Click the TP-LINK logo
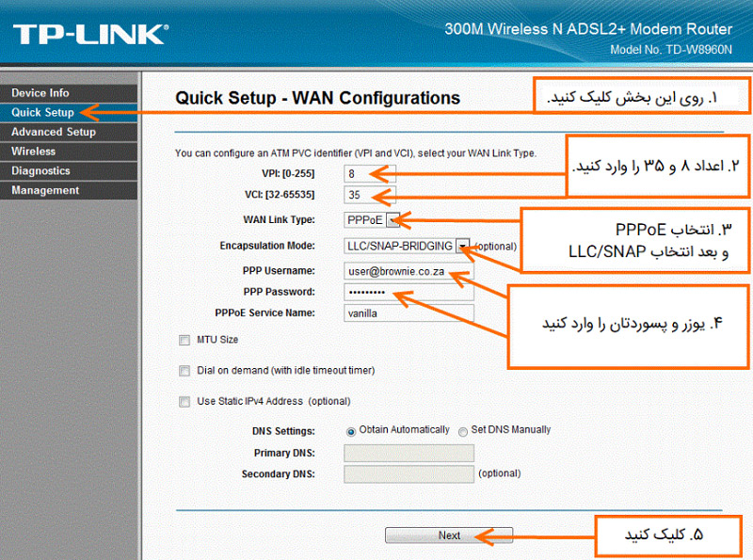 coord(89,35)
